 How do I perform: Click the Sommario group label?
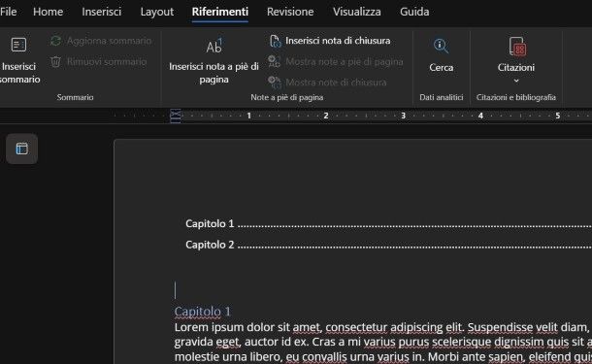pos(75,97)
